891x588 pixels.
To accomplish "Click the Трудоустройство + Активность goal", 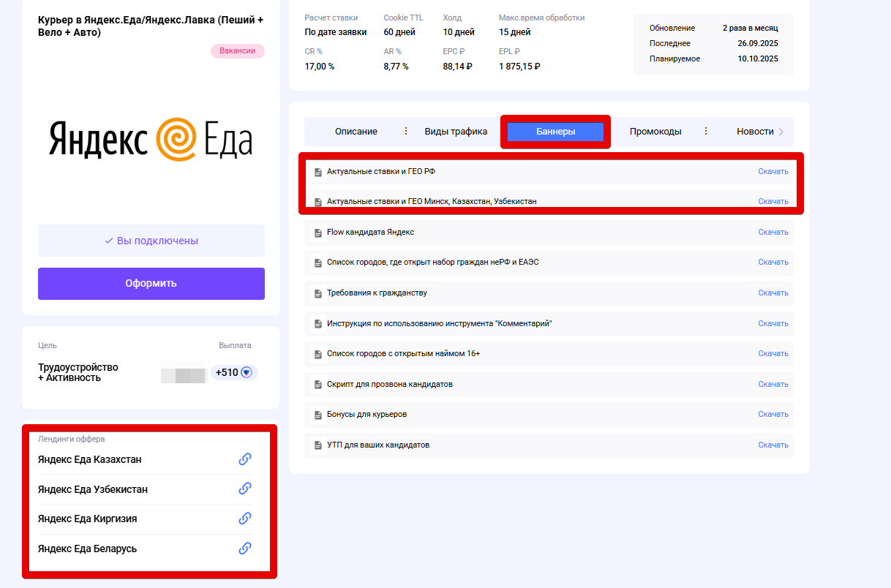I will [x=78, y=372].
